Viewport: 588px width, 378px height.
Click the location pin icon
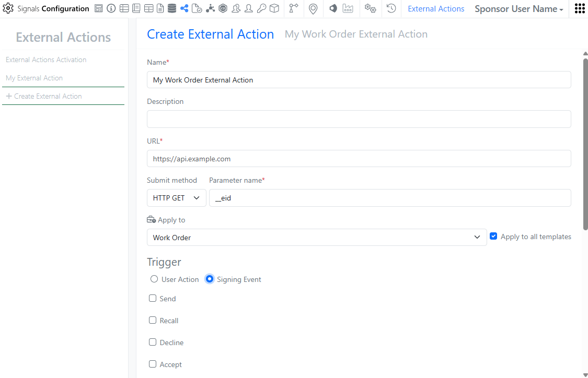tap(313, 9)
